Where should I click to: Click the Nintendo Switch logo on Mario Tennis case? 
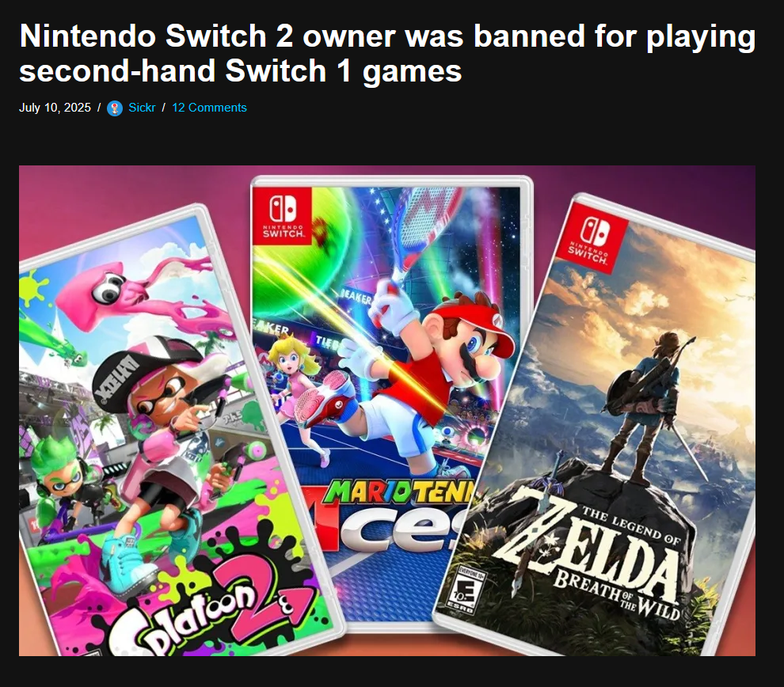point(283,216)
